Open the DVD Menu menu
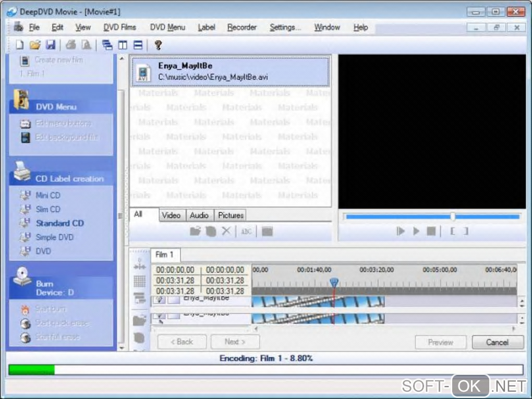Image resolution: width=532 pixels, height=399 pixels. tap(167, 27)
